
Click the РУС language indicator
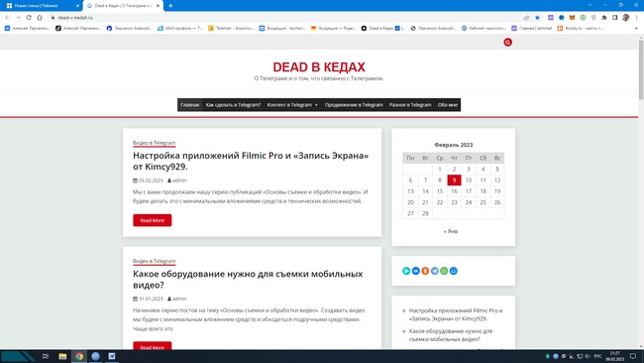pos(598,356)
